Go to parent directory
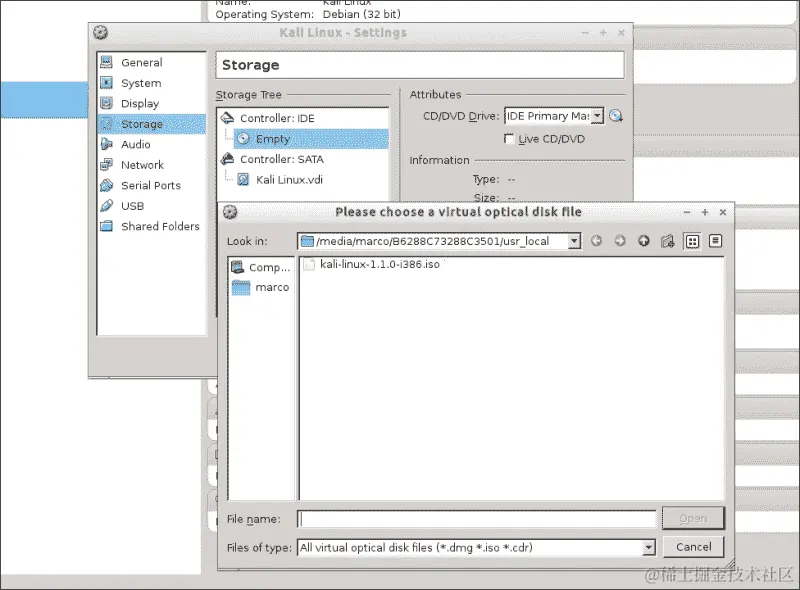The width and height of the screenshot is (800, 590). tap(644, 241)
